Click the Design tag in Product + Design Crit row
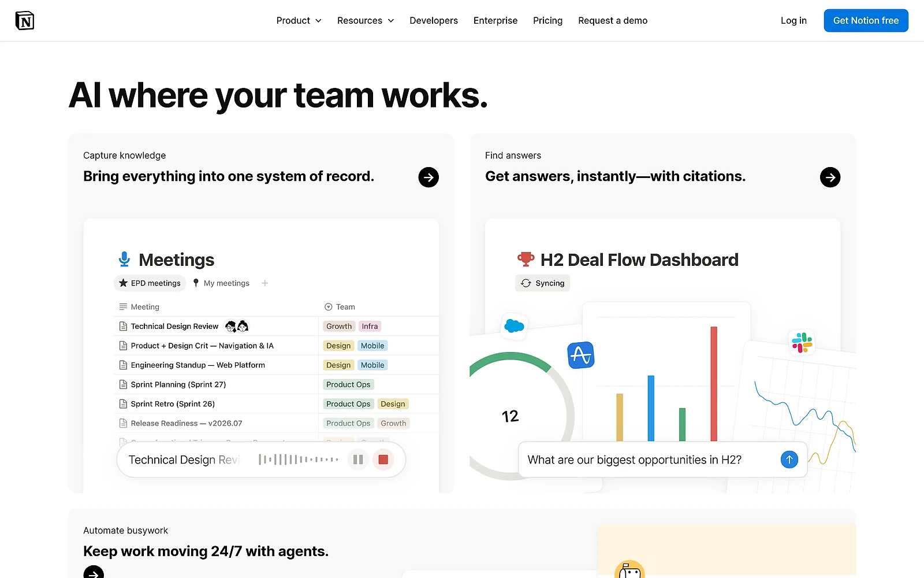Image resolution: width=924 pixels, height=578 pixels. click(338, 346)
